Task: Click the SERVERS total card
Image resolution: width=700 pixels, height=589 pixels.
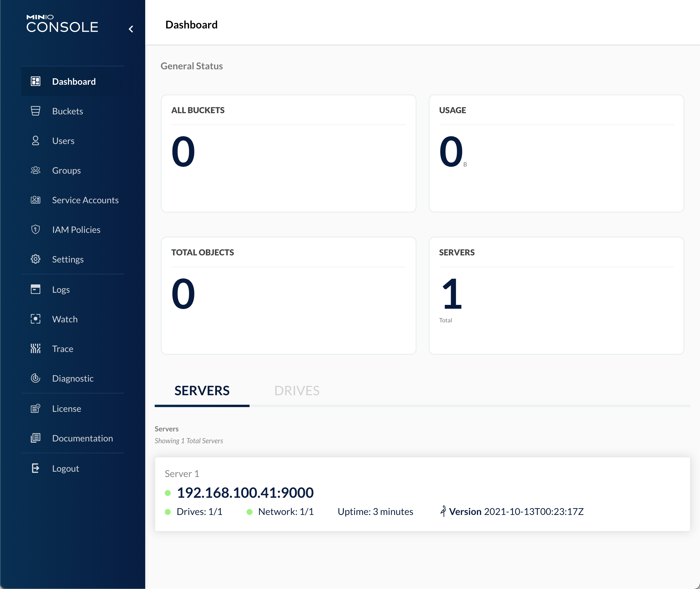Action: click(556, 296)
